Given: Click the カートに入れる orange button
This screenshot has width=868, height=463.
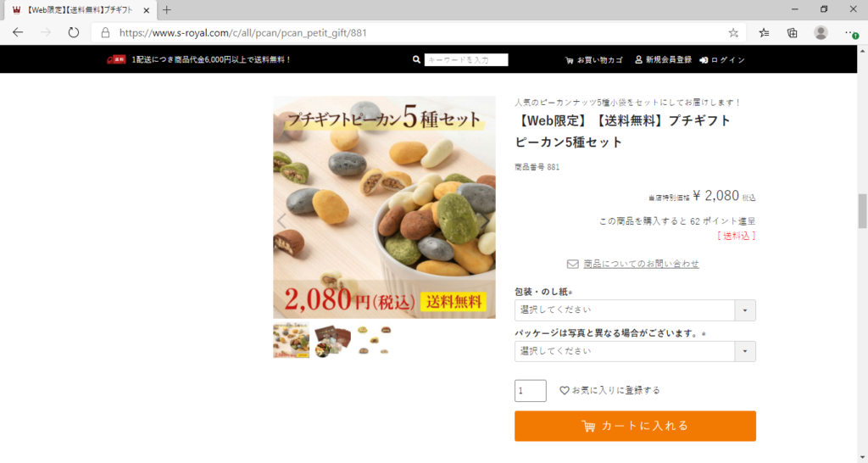Looking at the screenshot, I should click(635, 426).
